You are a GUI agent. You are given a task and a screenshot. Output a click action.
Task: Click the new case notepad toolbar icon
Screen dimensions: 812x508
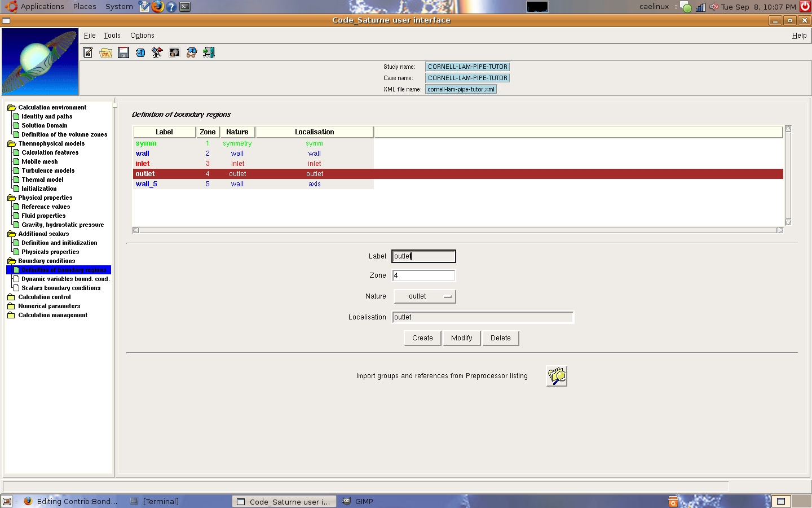pos(88,52)
